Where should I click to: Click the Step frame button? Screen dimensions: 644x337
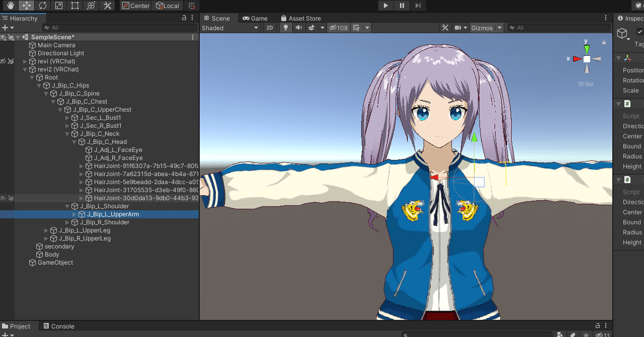(419, 6)
